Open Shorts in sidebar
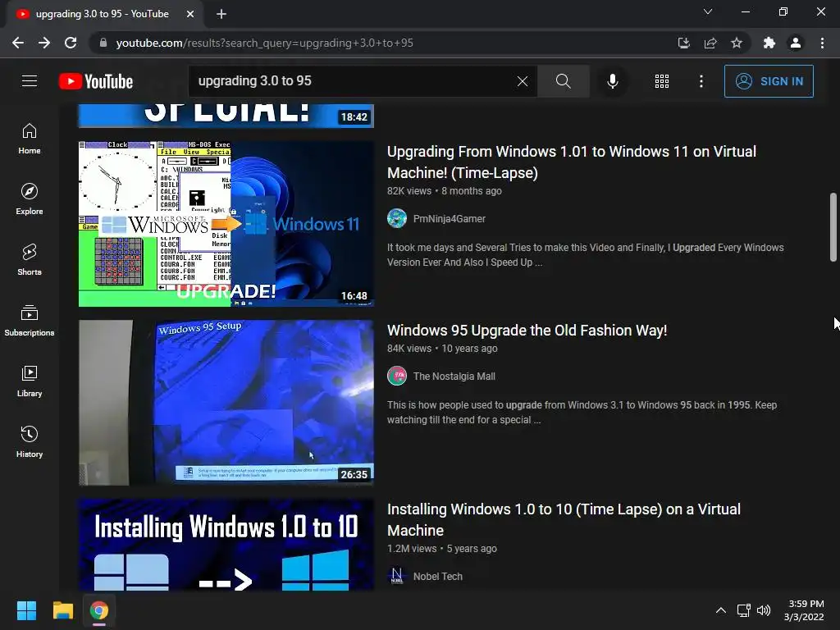Screen dimensions: 840x630 point(30,260)
